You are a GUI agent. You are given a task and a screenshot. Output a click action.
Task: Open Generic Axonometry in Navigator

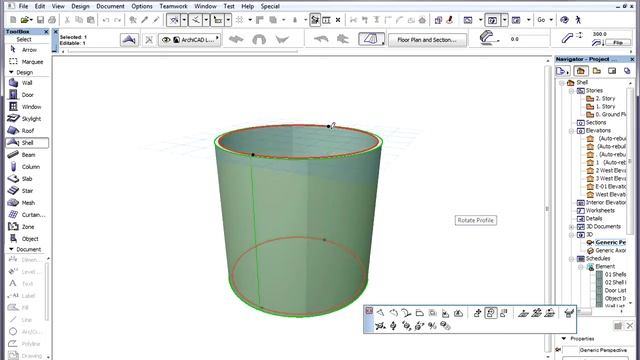click(x=606, y=251)
